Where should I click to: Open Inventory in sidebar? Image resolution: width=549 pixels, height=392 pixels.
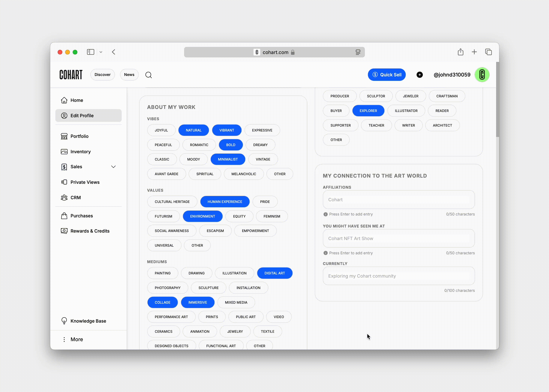(88, 152)
